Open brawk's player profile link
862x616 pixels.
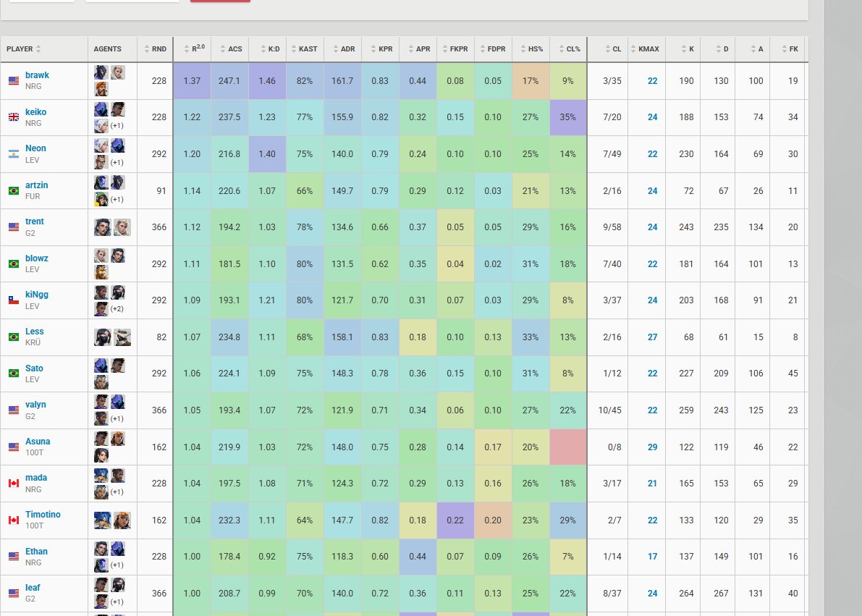click(x=37, y=75)
